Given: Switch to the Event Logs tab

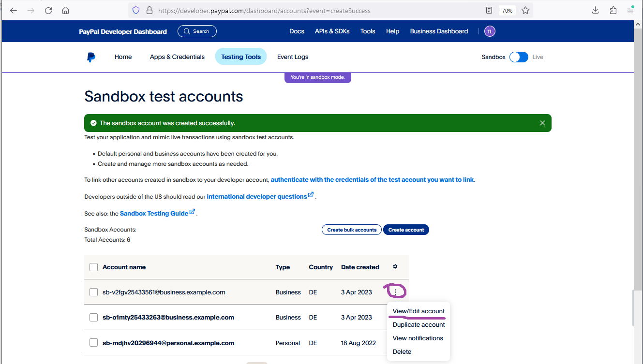Looking at the screenshot, I should [292, 57].
